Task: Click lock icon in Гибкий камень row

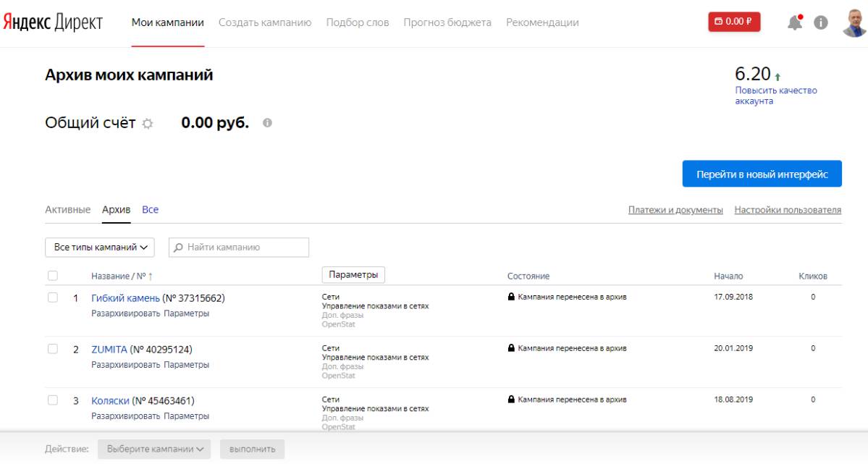Action: (x=511, y=297)
